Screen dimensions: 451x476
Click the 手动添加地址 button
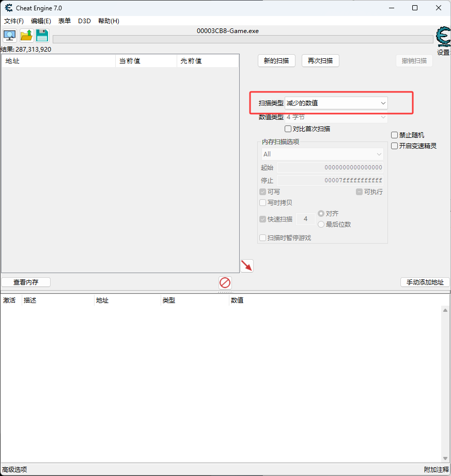pos(425,282)
